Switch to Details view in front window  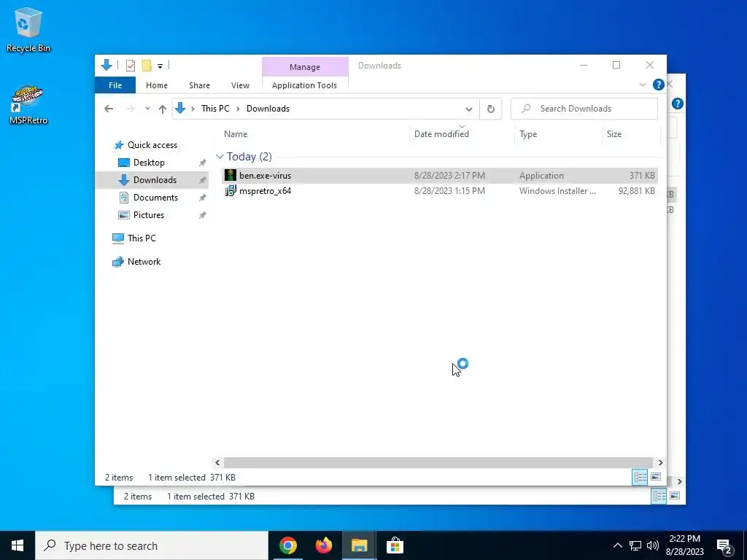(640, 477)
